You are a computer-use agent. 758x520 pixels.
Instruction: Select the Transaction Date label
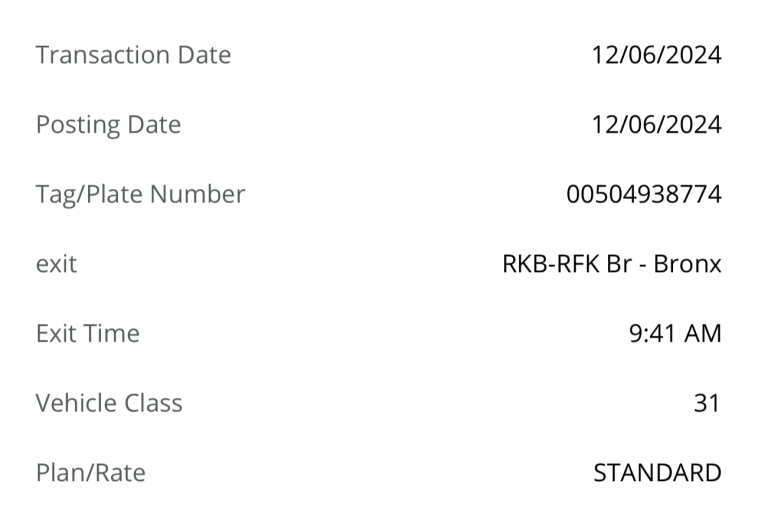133,55
